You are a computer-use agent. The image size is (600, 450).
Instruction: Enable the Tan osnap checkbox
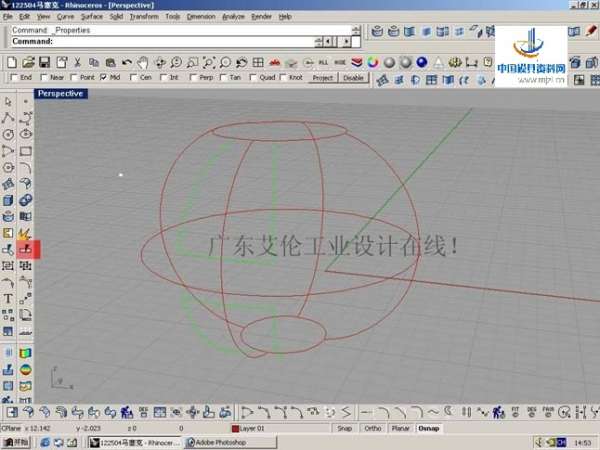tap(223, 78)
